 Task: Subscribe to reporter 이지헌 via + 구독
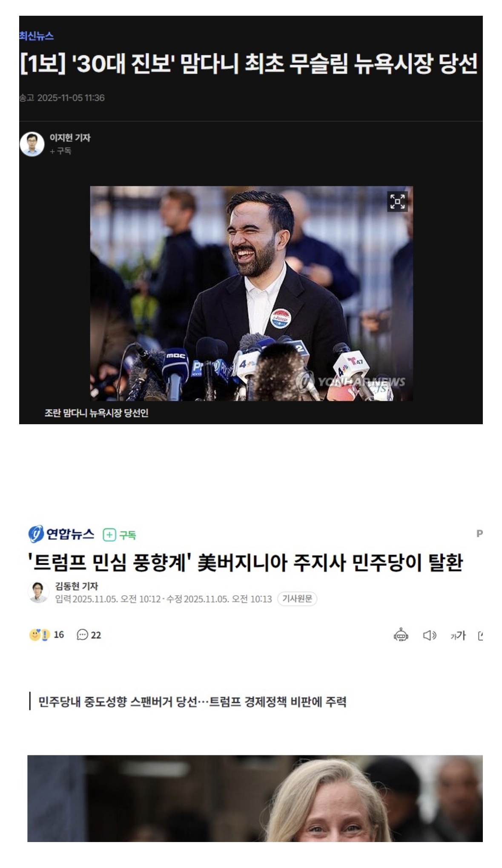[x=60, y=151]
